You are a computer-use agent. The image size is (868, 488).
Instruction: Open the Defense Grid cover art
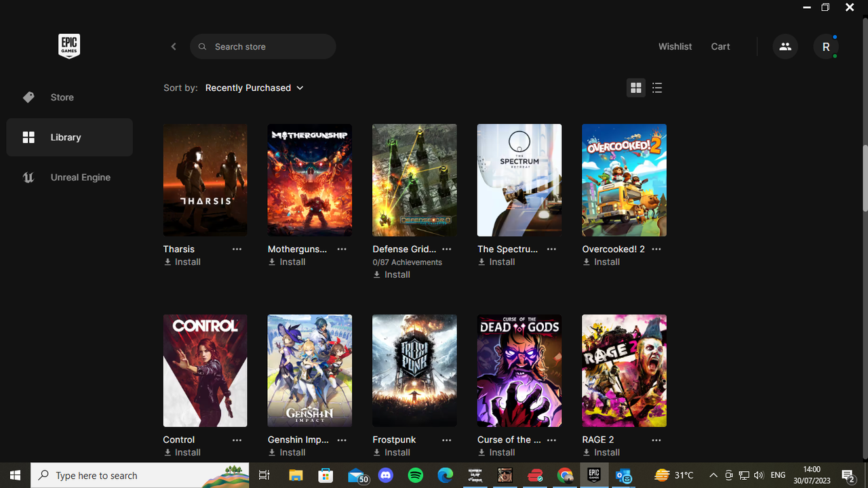click(x=414, y=180)
